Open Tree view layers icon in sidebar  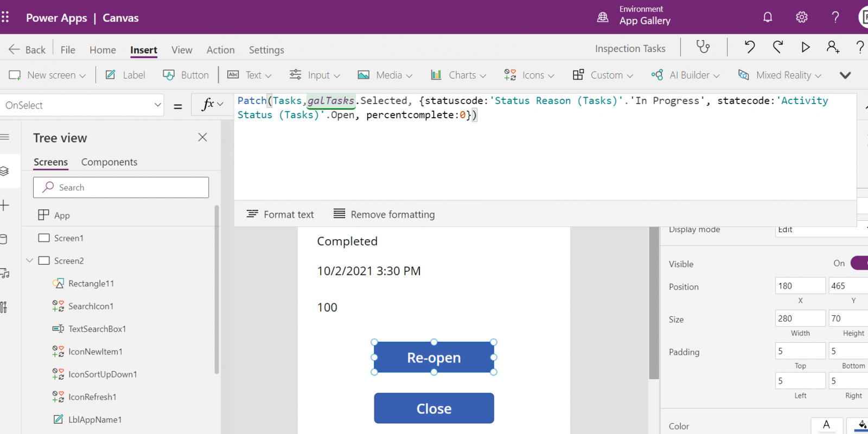[x=5, y=171]
